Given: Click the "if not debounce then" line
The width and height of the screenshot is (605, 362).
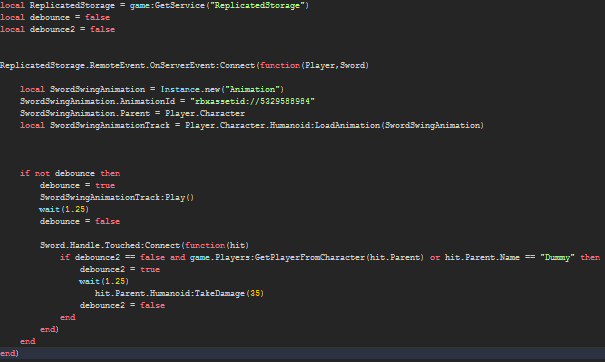Looking at the screenshot, I should 70,173.
